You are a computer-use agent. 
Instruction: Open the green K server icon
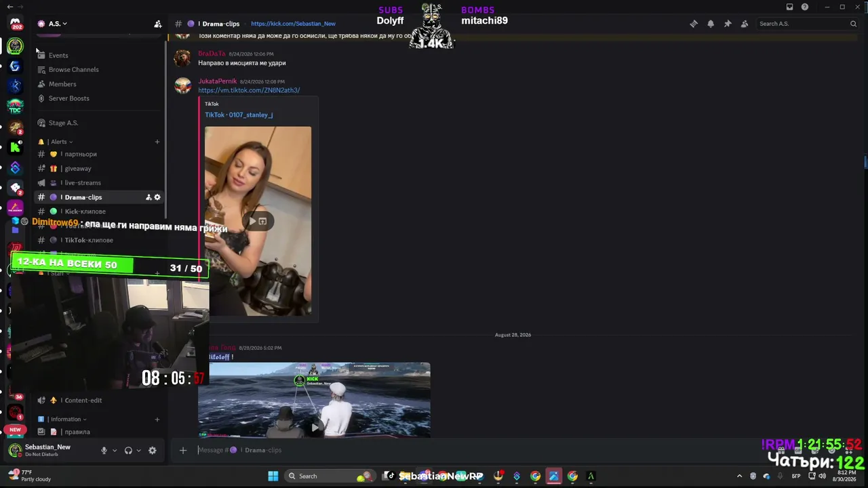[15, 147]
